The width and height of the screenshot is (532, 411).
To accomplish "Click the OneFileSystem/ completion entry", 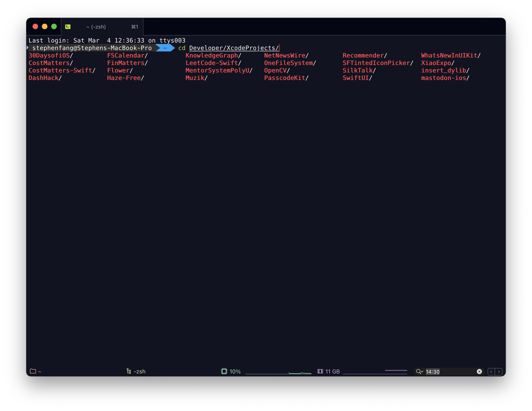I will pyautogui.click(x=290, y=63).
